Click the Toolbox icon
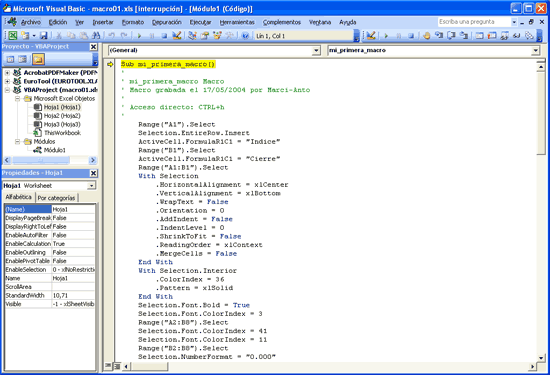The width and height of the screenshot is (550, 375). (230, 35)
